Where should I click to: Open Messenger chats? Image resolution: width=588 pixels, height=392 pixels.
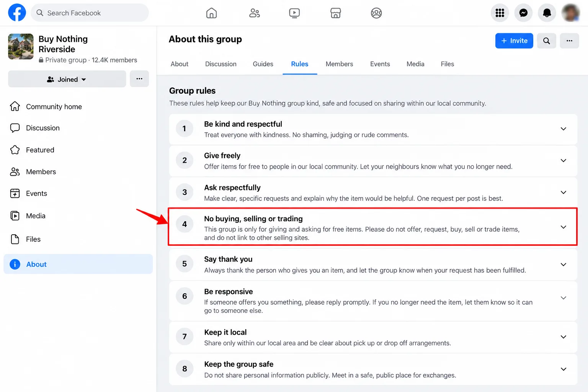[523, 13]
